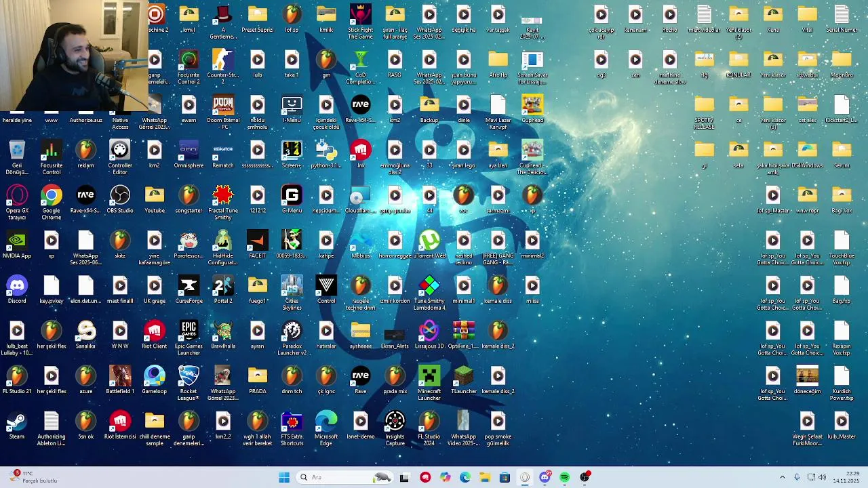Open the TLauncher desktop icon
868x488 pixels.
[463, 380]
